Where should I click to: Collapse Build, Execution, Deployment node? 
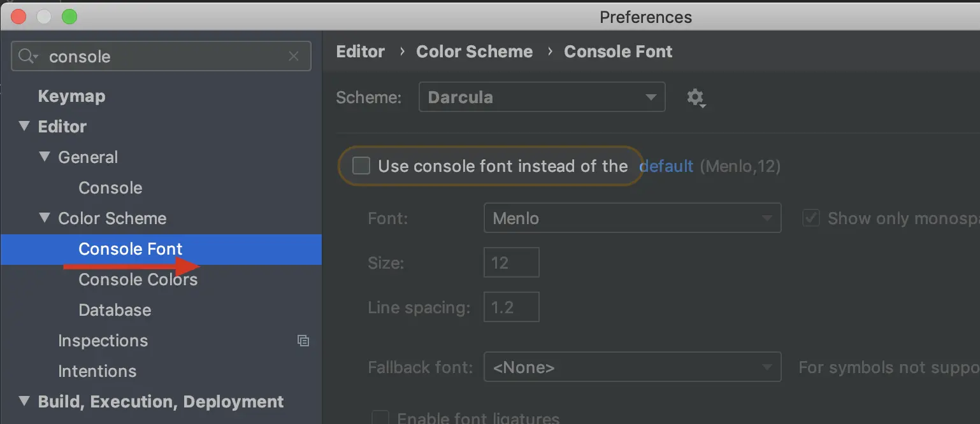click(x=24, y=401)
